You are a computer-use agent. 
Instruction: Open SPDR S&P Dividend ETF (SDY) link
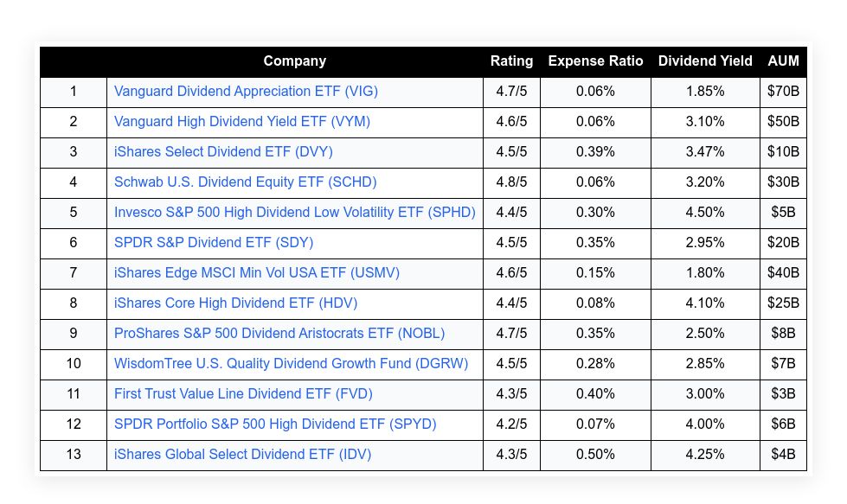click(214, 243)
